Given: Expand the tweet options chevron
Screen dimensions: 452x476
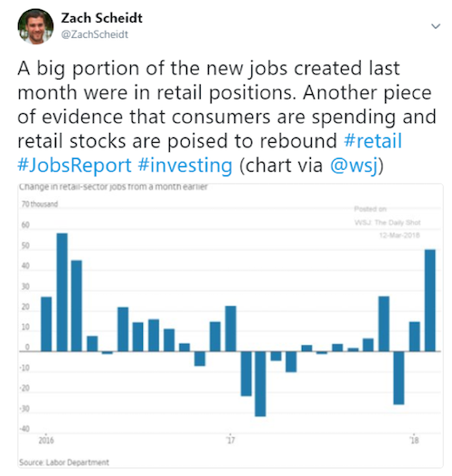Looking at the screenshot, I should point(436,26).
